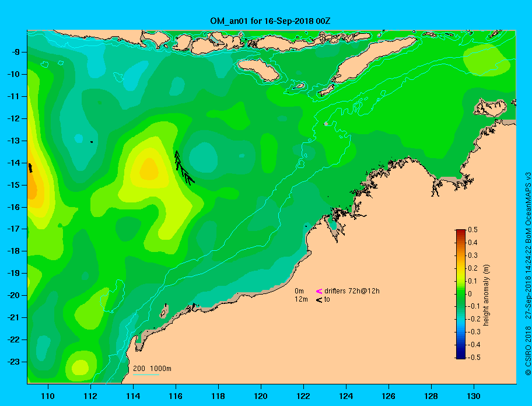Click the positive 0.5 color bar label
The image size is (532, 406).
473,230
